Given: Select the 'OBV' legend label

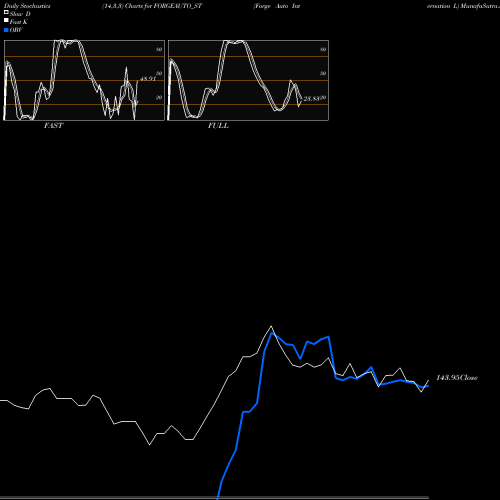Looking at the screenshot, I should 16,30.
